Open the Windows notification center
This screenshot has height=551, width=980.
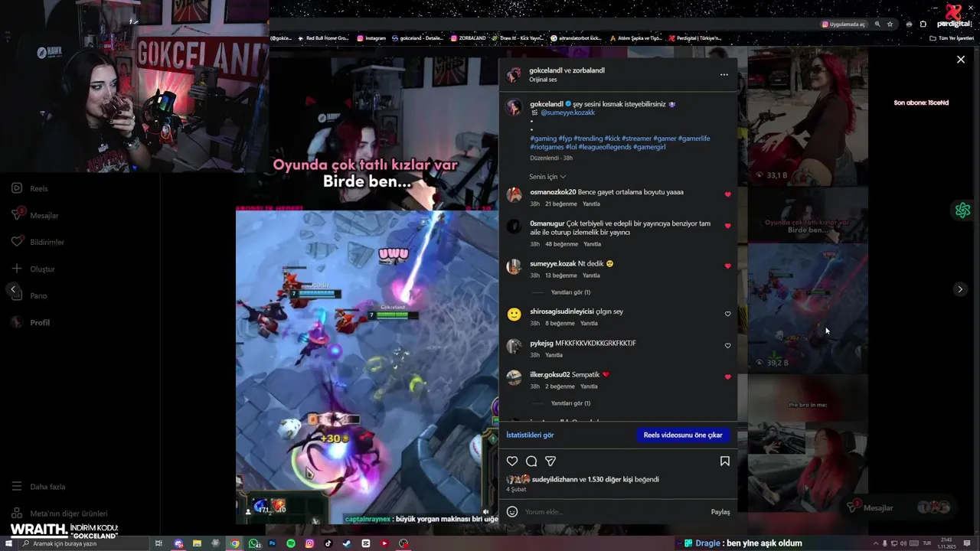tap(969, 543)
